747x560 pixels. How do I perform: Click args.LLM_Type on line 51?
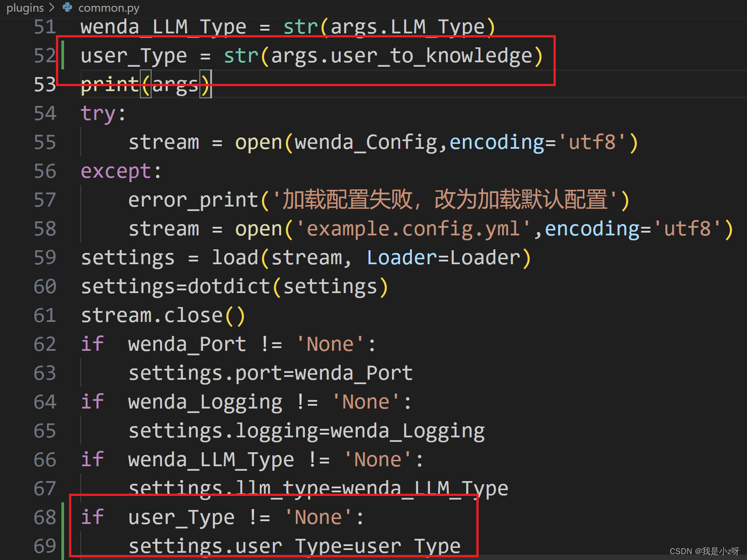[x=408, y=27]
